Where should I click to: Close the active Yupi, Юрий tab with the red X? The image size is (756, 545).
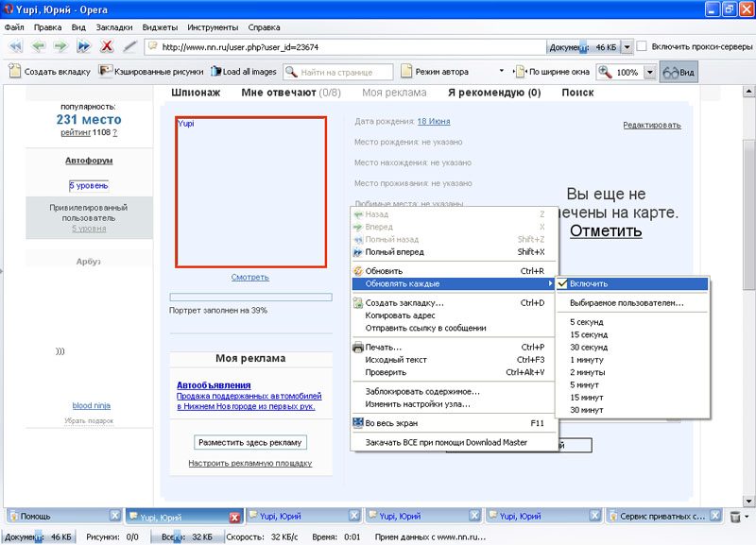[234, 517]
